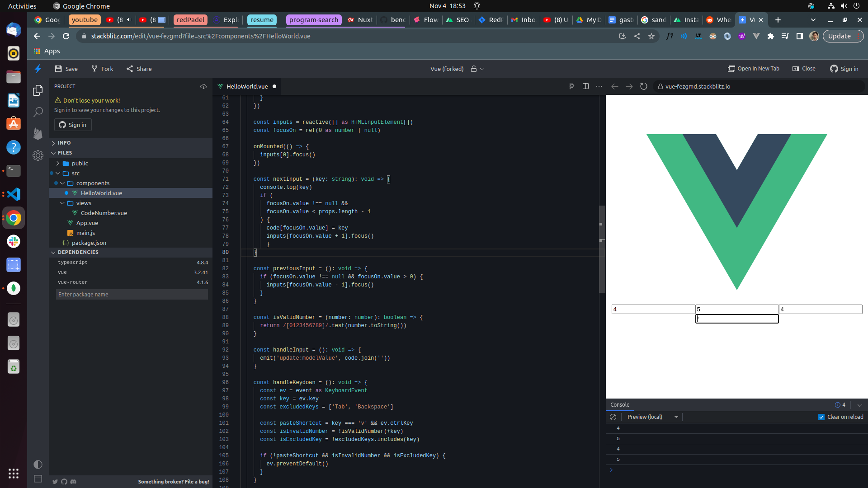
Task: Open the Twitter icon in footer
Action: [55, 482]
